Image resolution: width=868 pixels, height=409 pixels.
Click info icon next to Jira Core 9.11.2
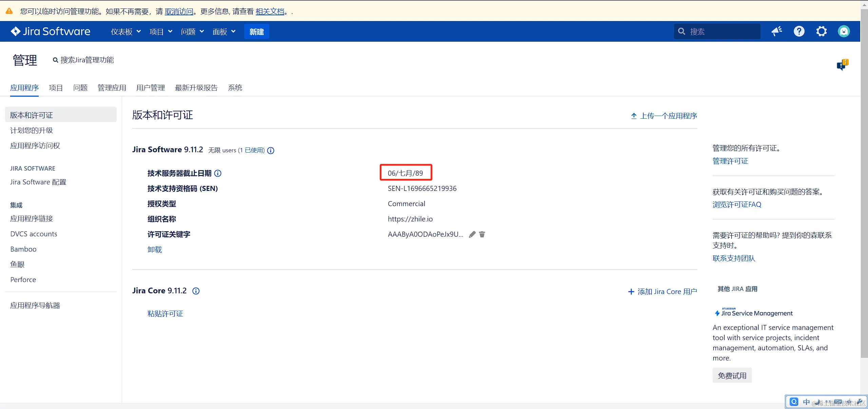[x=196, y=291]
